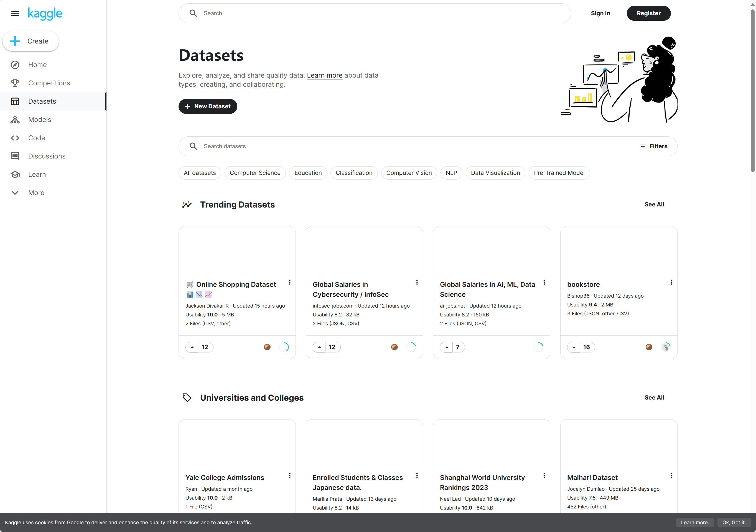The width and height of the screenshot is (756, 532).
Task: Open the hamburger menu icon
Action: [x=15, y=14]
